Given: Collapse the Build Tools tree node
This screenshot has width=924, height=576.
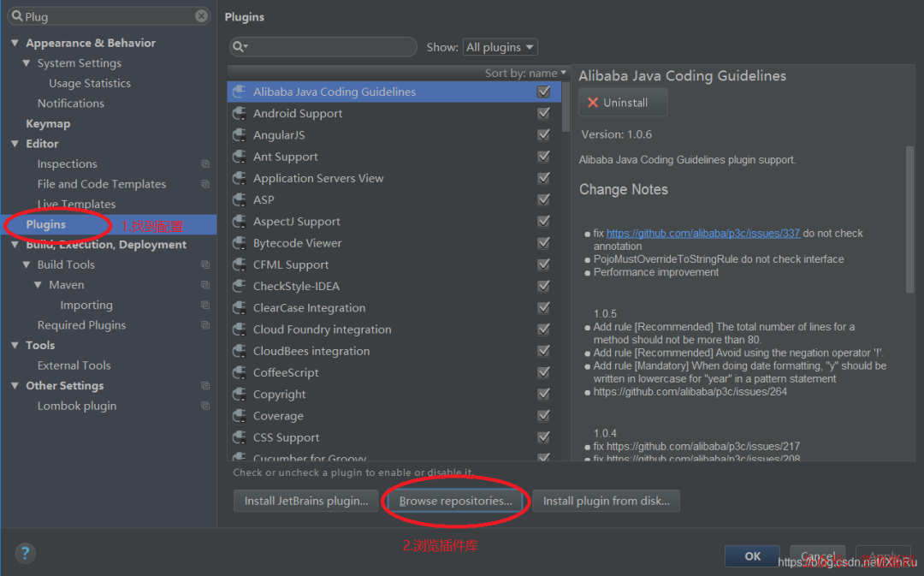Looking at the screenshot, I should [x=27, y=264].
